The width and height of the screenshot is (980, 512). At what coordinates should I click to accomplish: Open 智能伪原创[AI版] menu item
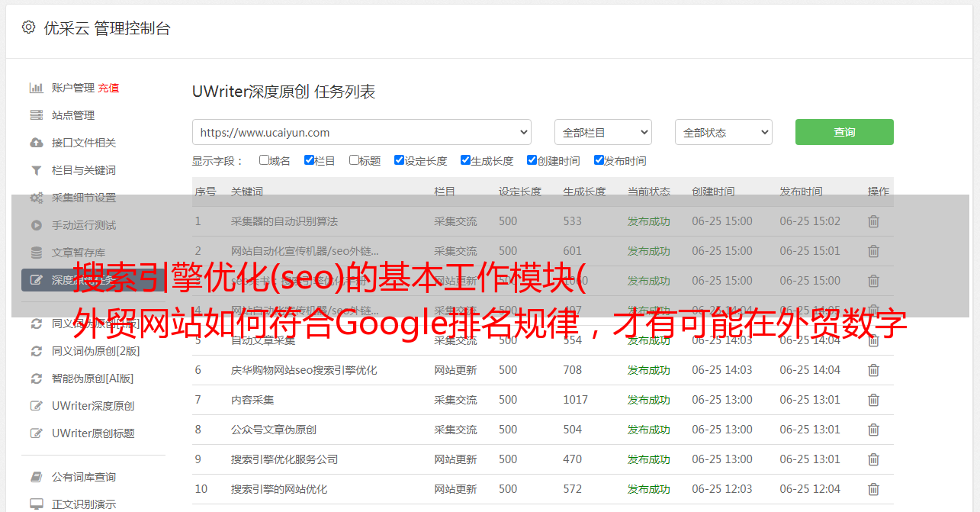click(92, 378)
